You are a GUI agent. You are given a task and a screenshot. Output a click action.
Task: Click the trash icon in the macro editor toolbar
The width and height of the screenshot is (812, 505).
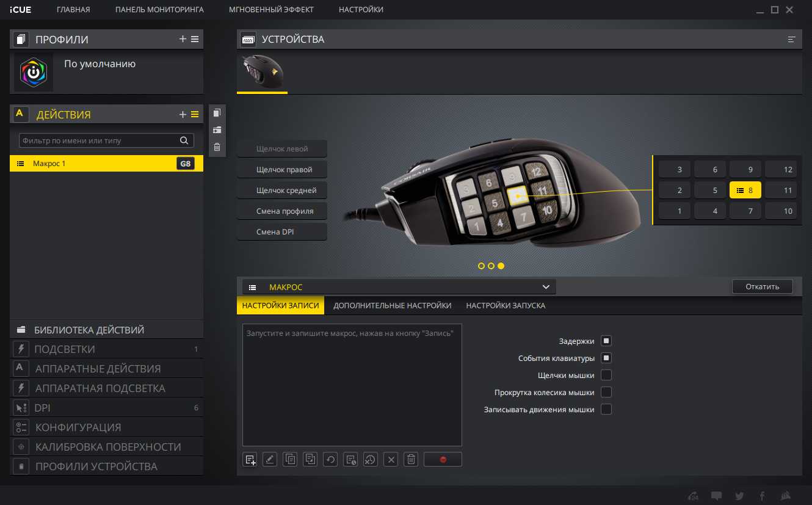(411, 459)
